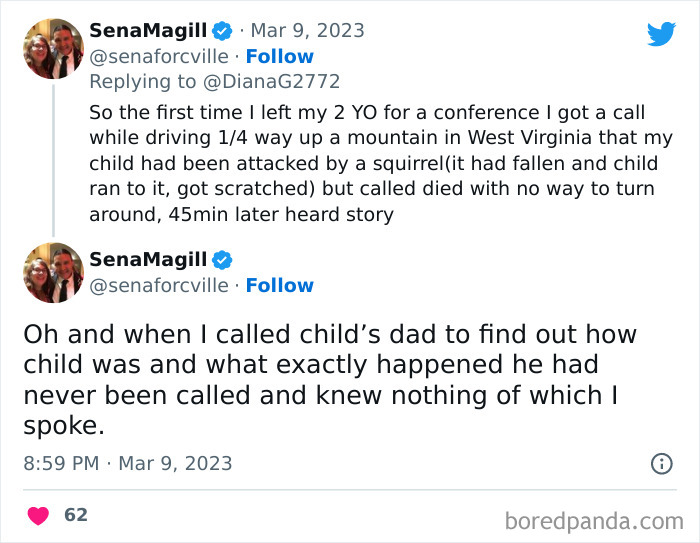Follow the author from the parent tweet header

pos(279,56)
